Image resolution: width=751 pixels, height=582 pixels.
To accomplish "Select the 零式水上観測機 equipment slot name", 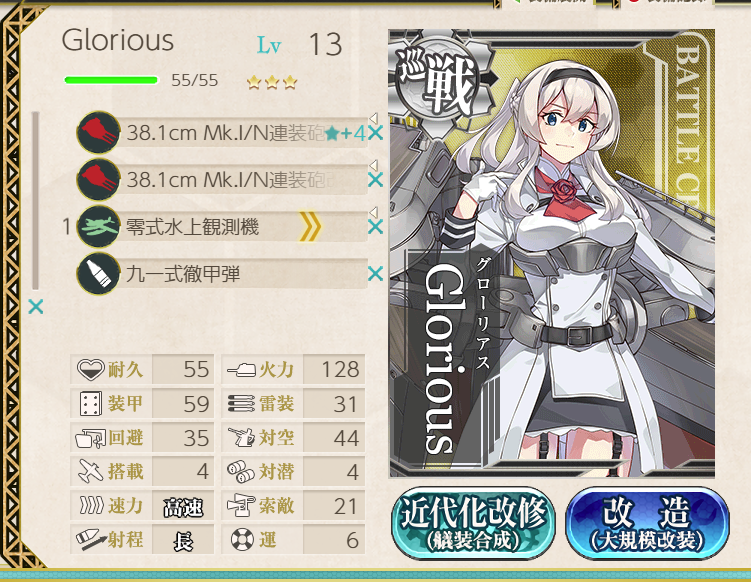I will pos(193,227).
